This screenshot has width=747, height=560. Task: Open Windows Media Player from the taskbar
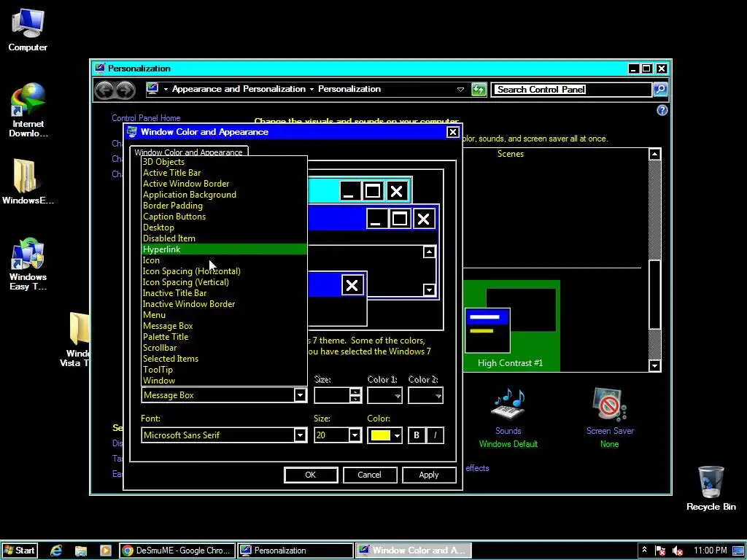pyautogui.click(x=105, y=550)
